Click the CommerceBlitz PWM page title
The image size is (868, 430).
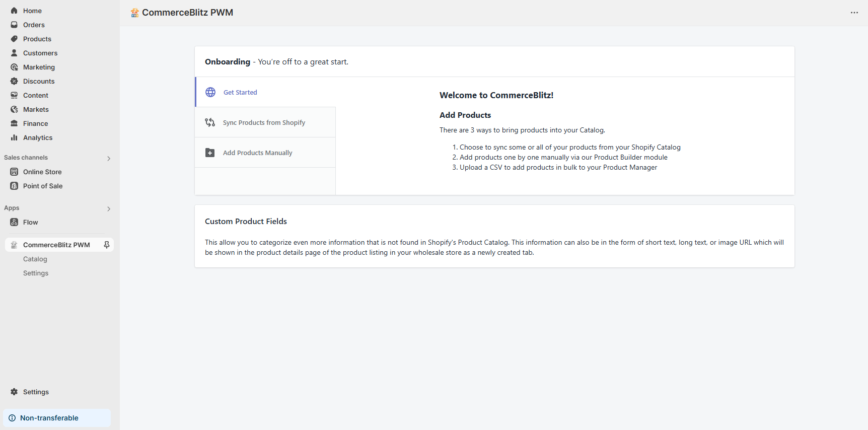(x=187, y=13)
